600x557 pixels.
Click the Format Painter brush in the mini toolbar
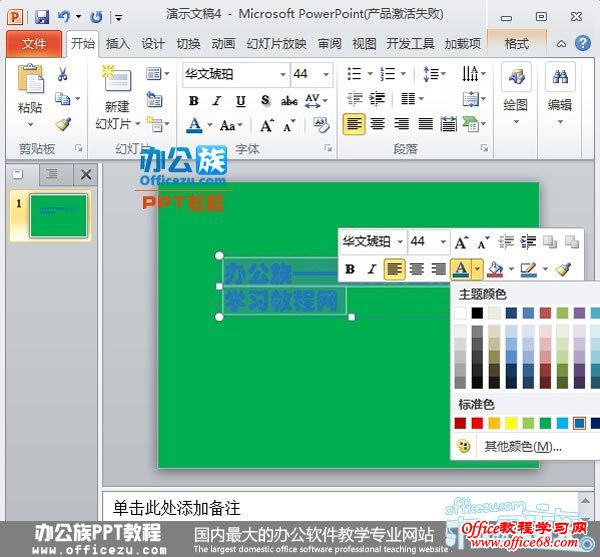coord(563,269)
